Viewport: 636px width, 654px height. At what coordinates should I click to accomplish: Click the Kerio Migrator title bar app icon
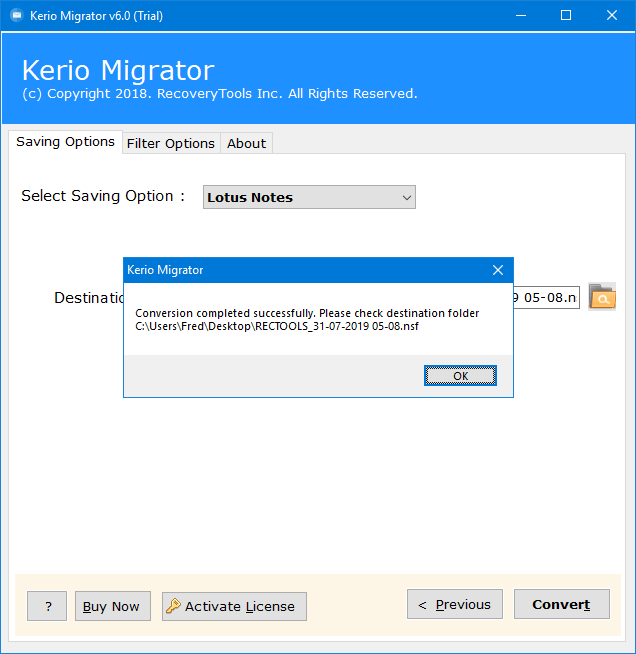(17, 16)
